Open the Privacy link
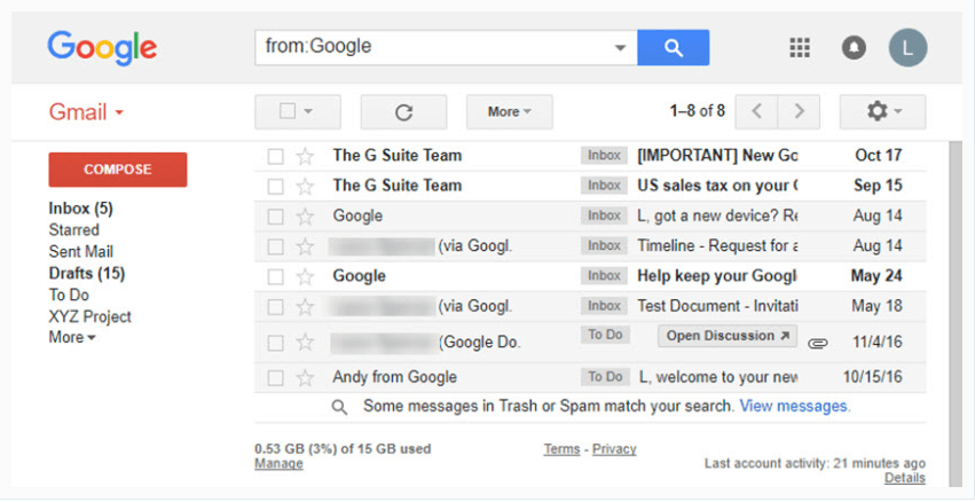This screenshot has height=502, width=975. (614, 449)
